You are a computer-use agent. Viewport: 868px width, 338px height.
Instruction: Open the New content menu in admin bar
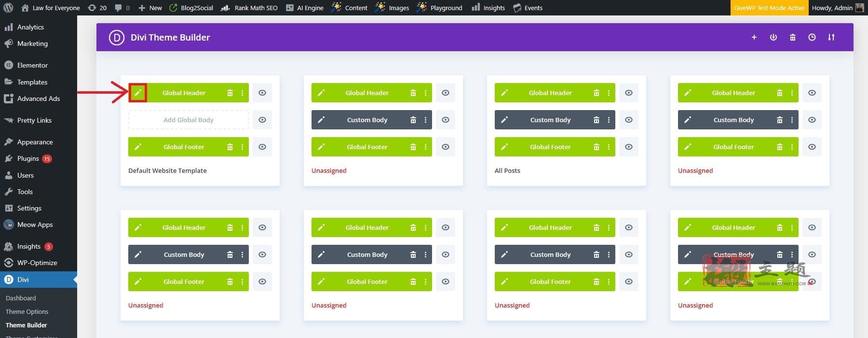click(150, 8)
